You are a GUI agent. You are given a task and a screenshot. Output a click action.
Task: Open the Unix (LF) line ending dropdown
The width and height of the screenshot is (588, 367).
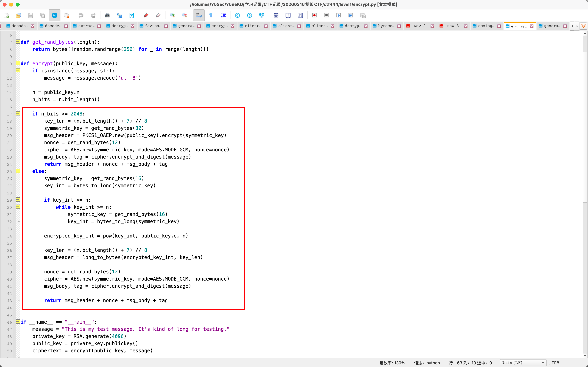[523, 363]
